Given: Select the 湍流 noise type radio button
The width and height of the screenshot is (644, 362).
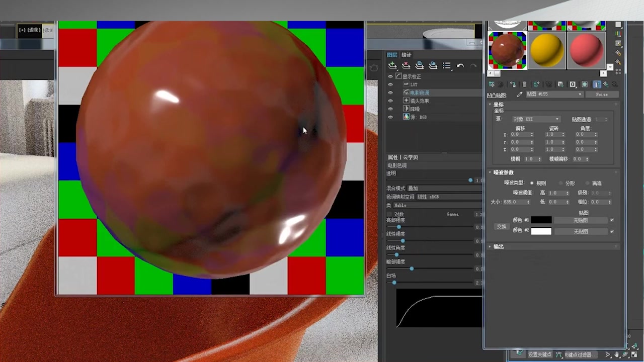Looking at the screenshot, I should click(587, 184).
